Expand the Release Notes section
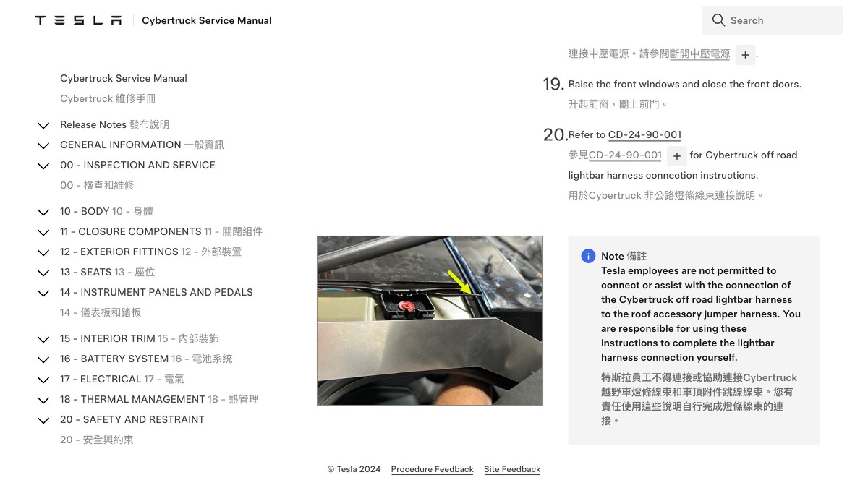This screenshot has height=488, width=868. 43,125
